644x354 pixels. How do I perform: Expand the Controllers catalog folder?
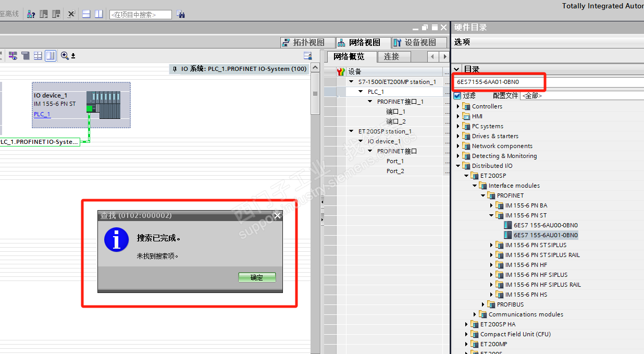[459, 106]
